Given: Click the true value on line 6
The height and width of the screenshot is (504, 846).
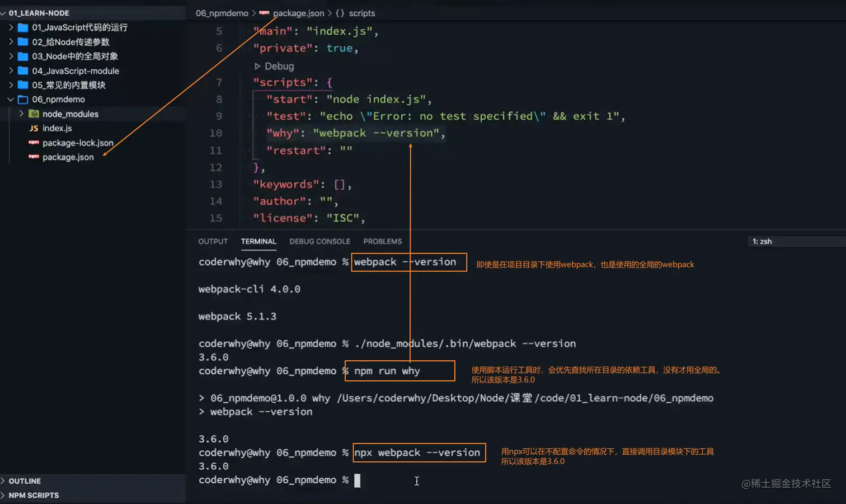Looking at the screenshot, I should click(x=340, y=48).
